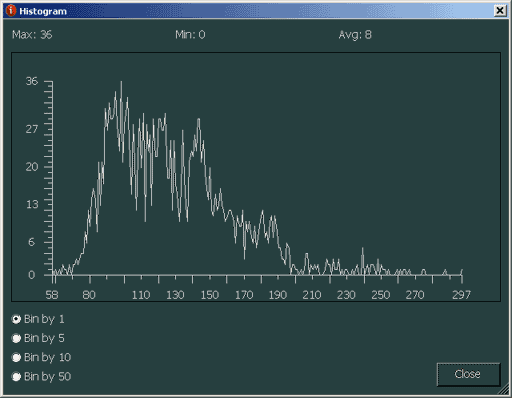This screenshot has width=512, height=398.
Task: Click the x-axis label 150
Action: coord(210,295)
